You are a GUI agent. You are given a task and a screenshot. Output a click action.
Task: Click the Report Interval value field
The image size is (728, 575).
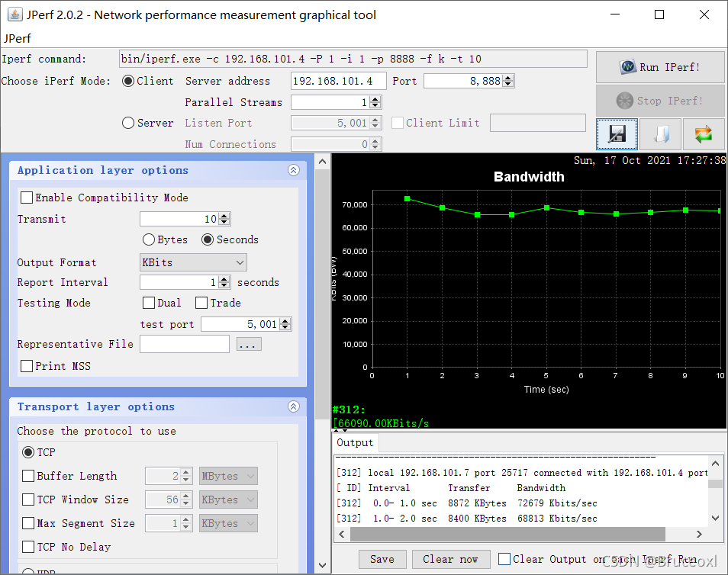coord(179,282)
